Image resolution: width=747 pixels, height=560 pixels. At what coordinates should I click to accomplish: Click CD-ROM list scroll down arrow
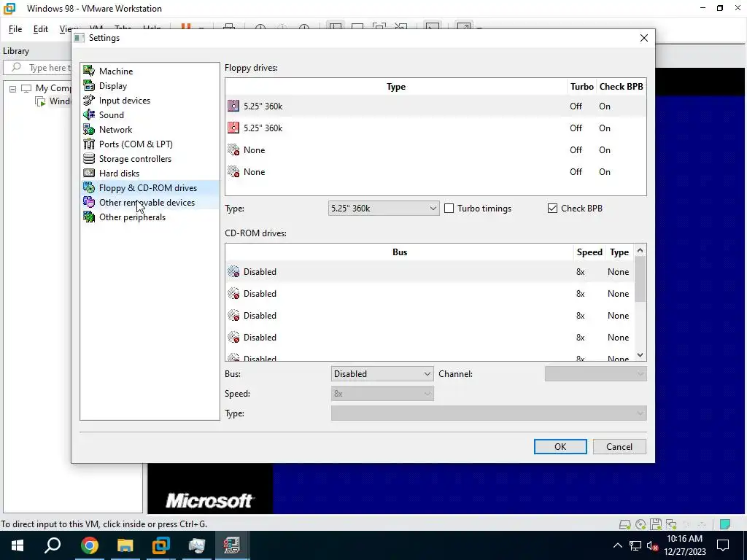click(640, 355)
